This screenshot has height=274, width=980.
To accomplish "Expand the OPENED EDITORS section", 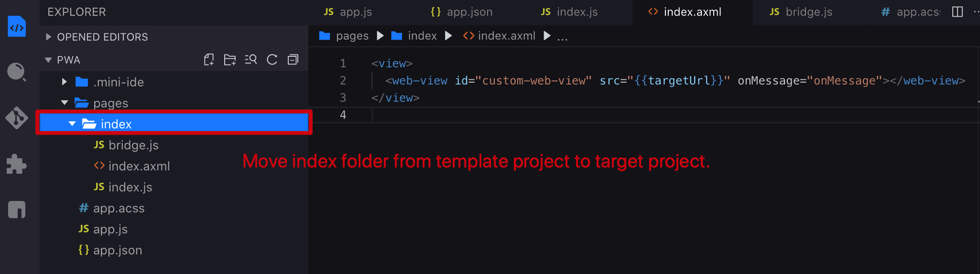I will tap(102, 37).
